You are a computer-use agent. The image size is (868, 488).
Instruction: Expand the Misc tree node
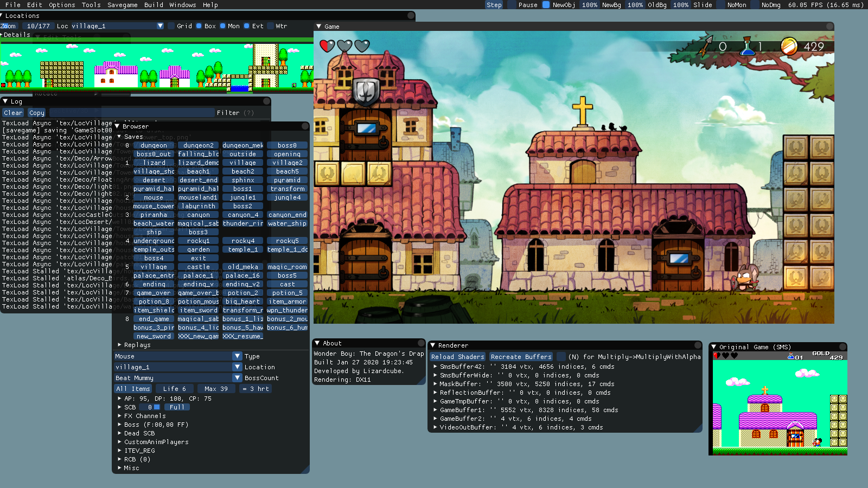point(119,468)
